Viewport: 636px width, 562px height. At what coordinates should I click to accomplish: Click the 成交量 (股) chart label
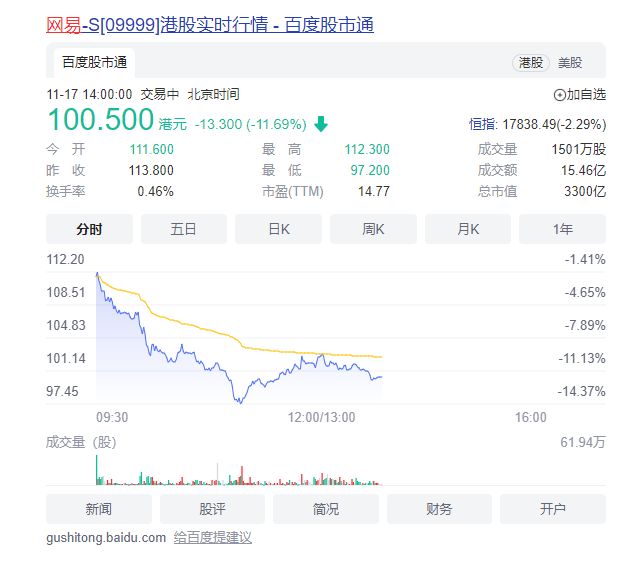pyautogui.click(x=81, y=442)
